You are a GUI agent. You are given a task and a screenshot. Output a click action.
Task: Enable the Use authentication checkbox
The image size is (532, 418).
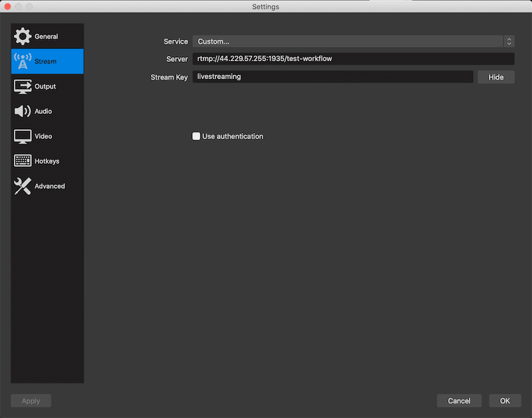[196, 136]
